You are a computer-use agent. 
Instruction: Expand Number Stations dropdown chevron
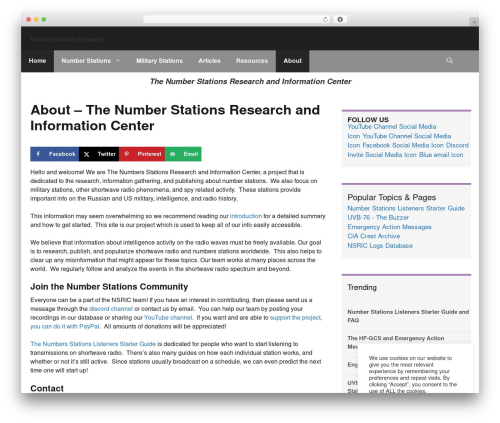click(x=118, y=60)
